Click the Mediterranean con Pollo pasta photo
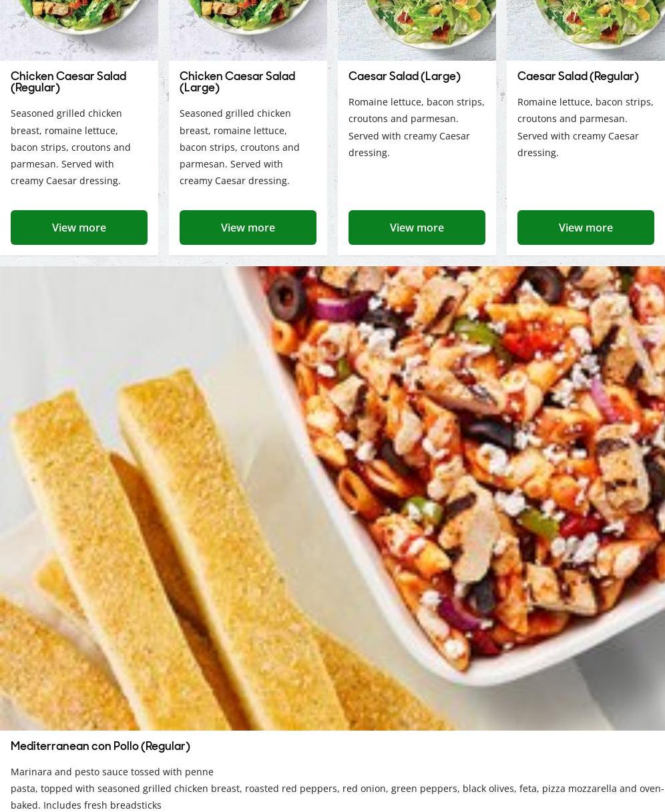The width and height of the screenshot is (665, 812). [x=332, y=498]
